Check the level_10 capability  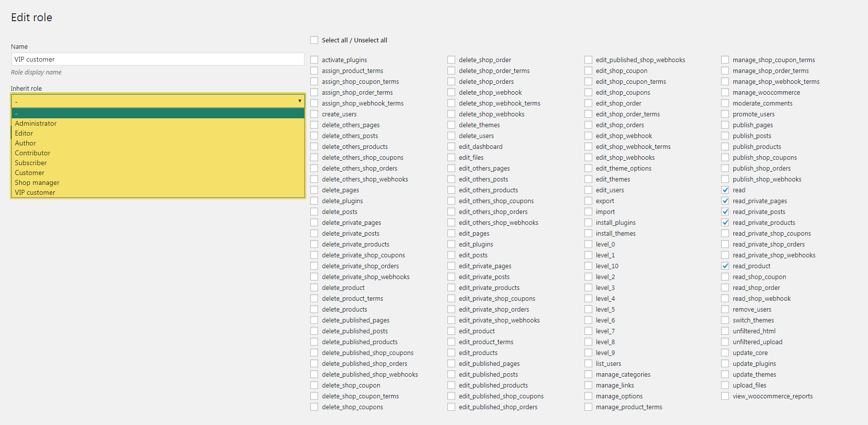(x=588, y=266)
